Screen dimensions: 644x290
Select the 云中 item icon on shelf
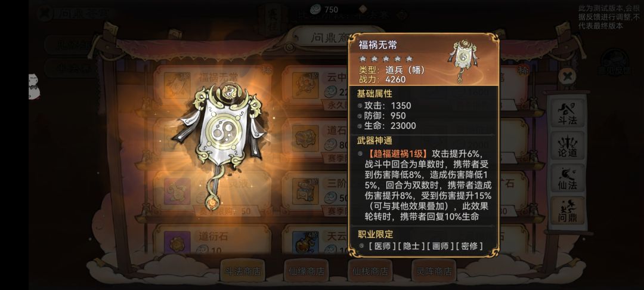(305, 85)
